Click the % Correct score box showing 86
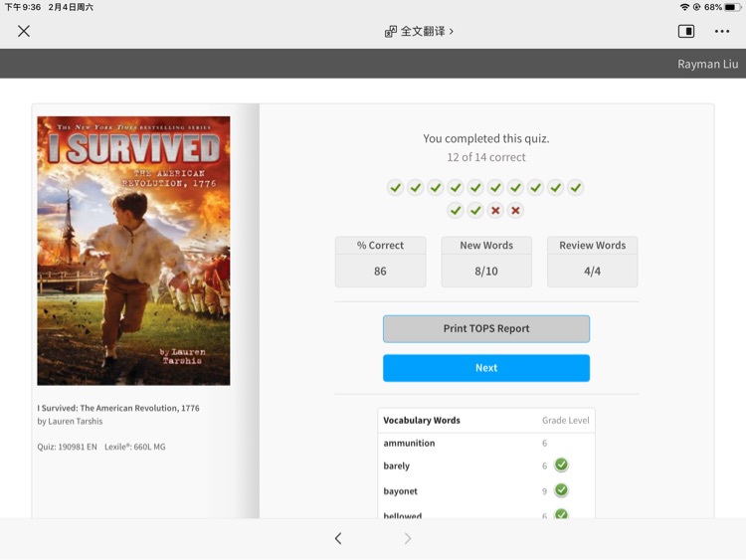 380,262
